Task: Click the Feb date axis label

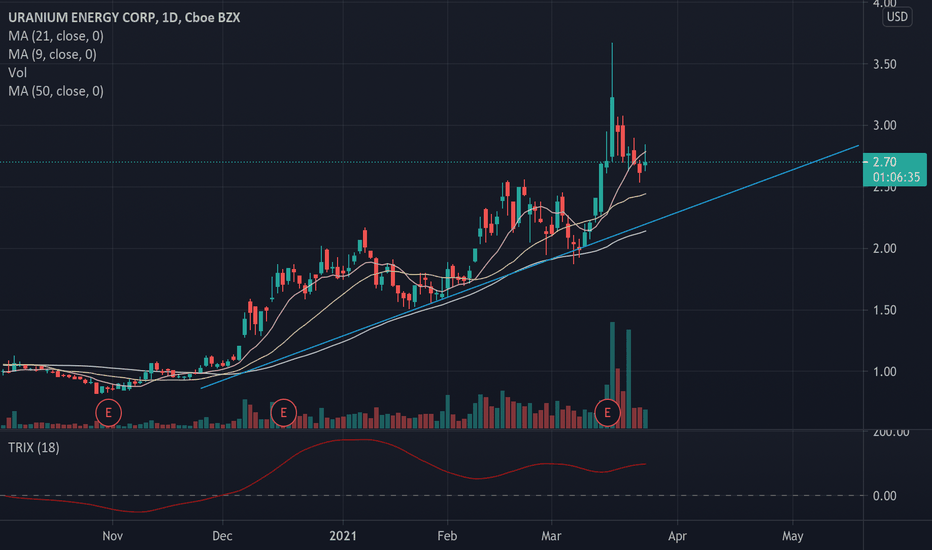Action: pyautogui.click(x=447, y=536)
